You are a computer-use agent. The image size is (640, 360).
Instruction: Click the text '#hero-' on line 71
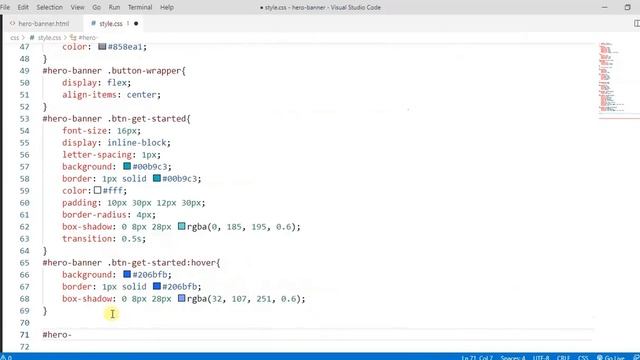57,335
